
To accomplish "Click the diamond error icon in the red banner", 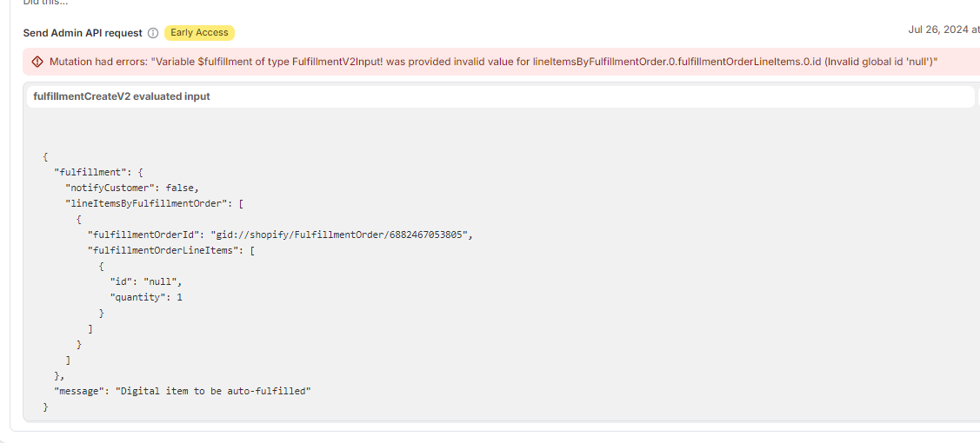I will pyautogui.click(x=37, y=62).
